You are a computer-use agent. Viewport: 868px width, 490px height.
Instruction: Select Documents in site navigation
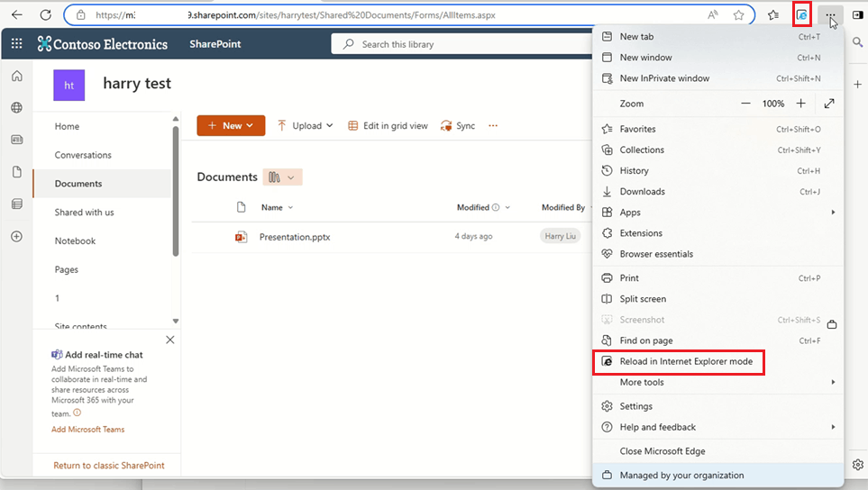(103, 184)
